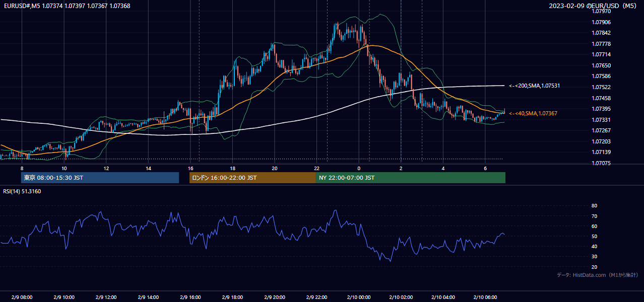The image size is (644, 302).
Task: Click the ロンドン 16:00-22:00 JST session bar
Action: click(x=252, y=178)
